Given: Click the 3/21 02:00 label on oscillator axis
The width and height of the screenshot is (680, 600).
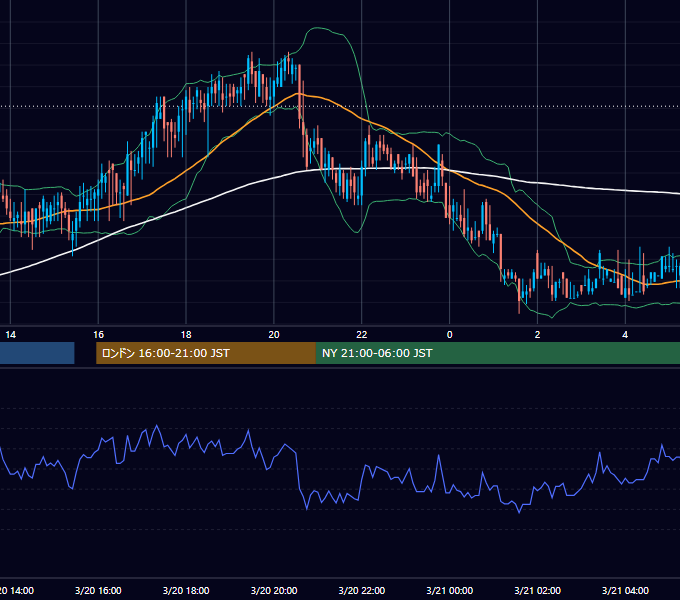Looking at the screenshot, I should 537,590.
